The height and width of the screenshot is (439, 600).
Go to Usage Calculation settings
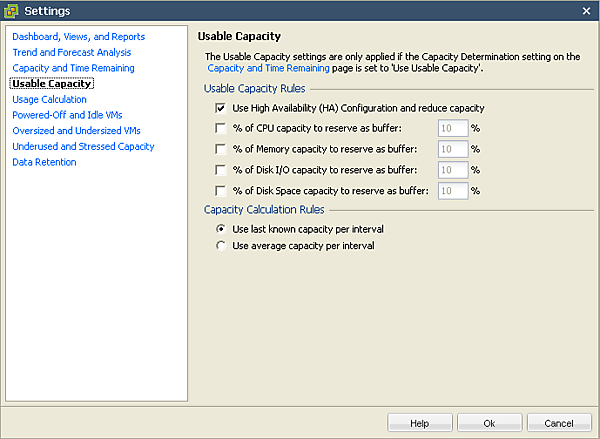(49, 99)
